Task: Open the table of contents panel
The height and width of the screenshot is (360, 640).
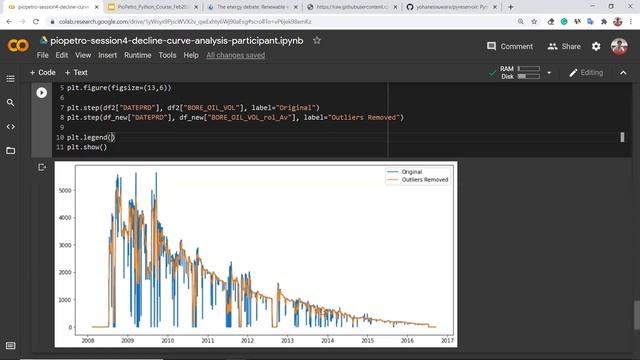Action: point(11,78)
